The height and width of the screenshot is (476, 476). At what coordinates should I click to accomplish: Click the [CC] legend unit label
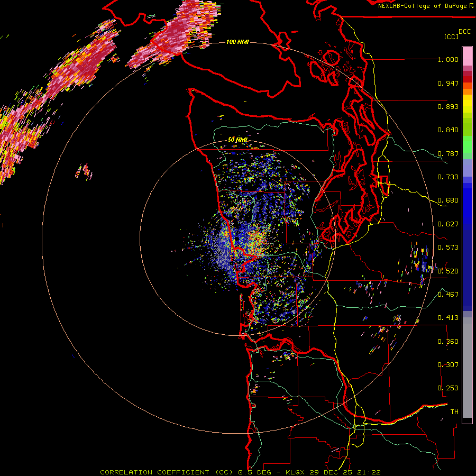tap(451, 36)
